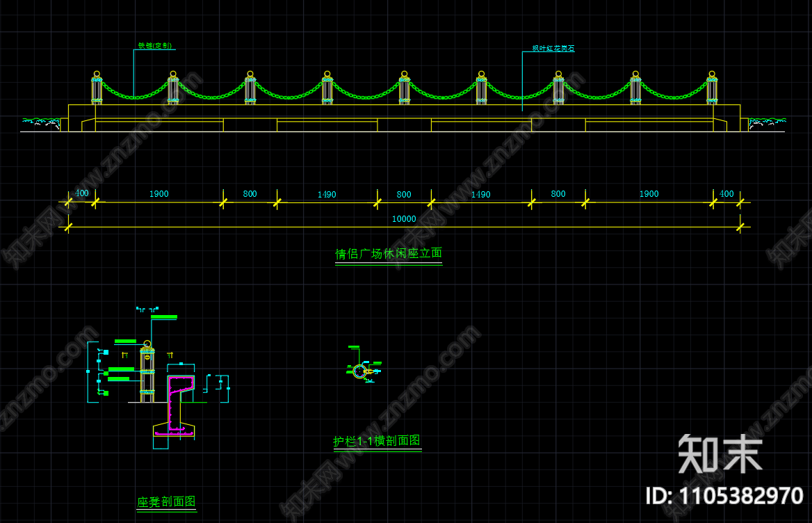Image resolution: width=812 pixels, height=523 pixels.
Task: Select the ID: 1105382970 text
Action: (724, 496)
